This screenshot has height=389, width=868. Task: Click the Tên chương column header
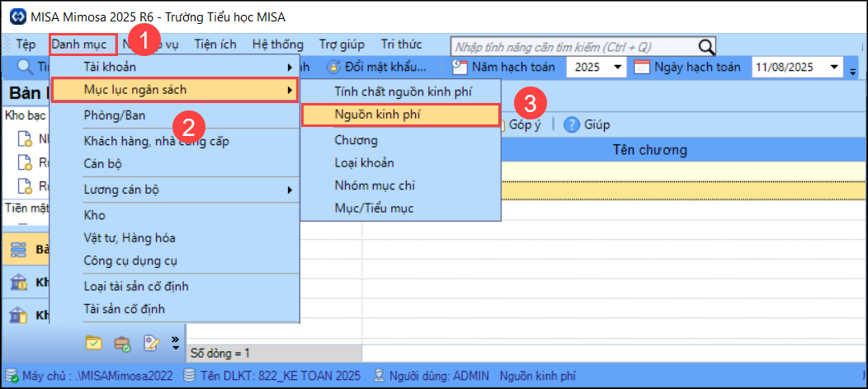[650, 150]
